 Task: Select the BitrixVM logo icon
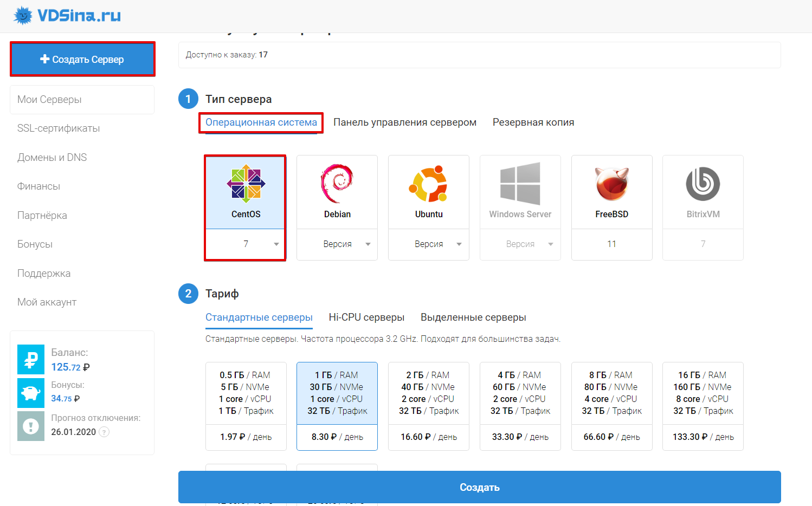coord(703,184)
